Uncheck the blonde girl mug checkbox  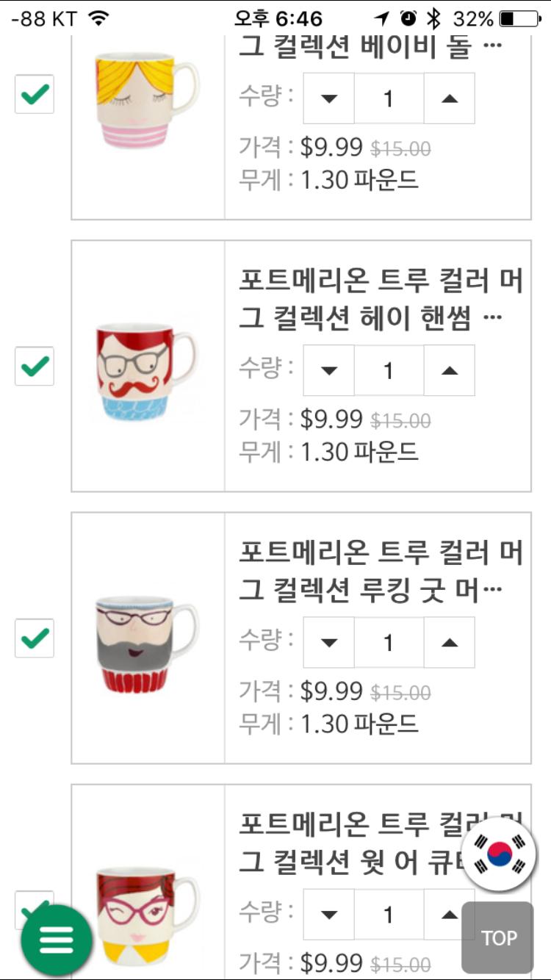[35, 95]
